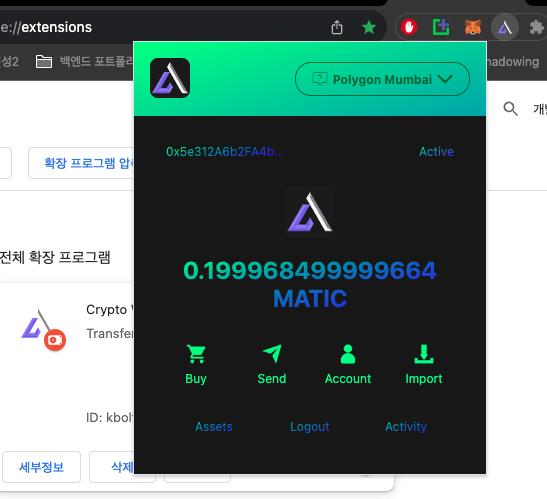Click the Import label
Image resolution: width=547 pixels, height=499 pixels.
[424, 379]
